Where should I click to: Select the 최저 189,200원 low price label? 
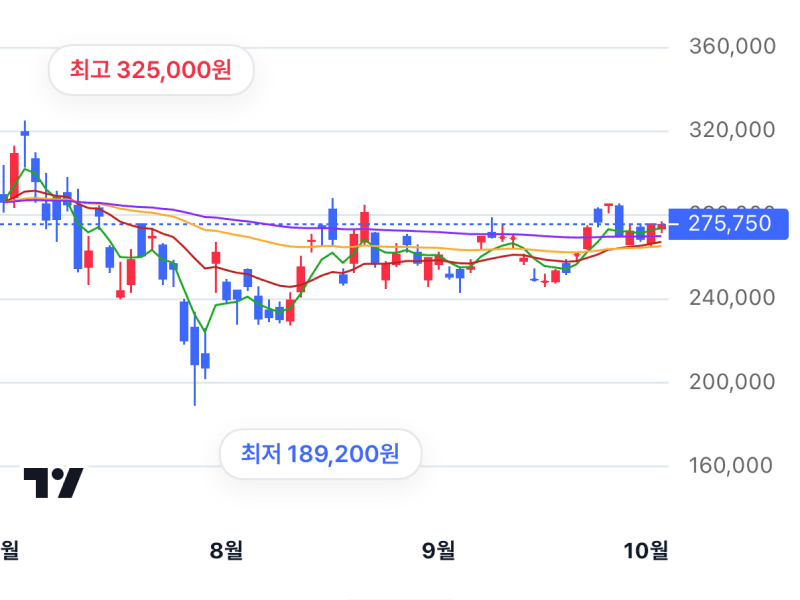[x=320, y=454]
